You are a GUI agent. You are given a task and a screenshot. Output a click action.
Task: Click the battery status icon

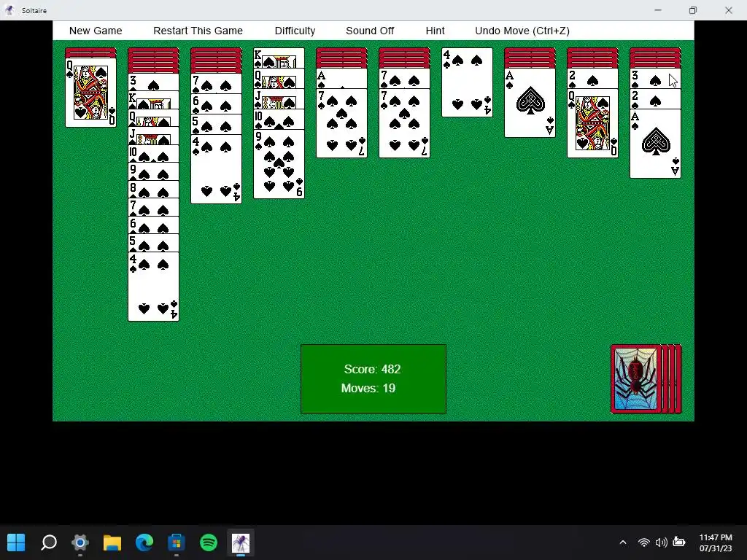point(679,542)
